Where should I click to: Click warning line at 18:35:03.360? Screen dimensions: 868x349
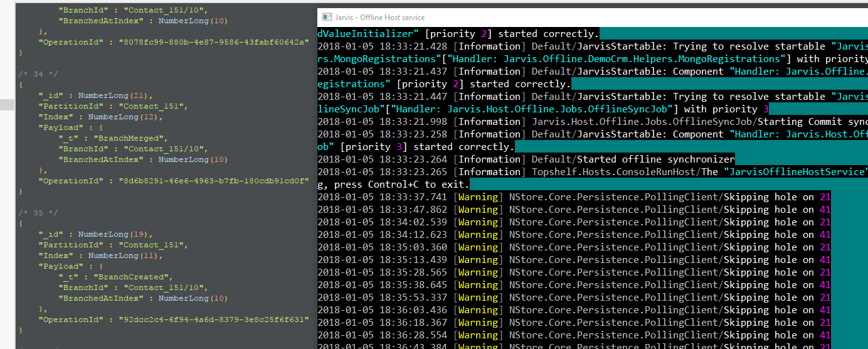[574, 247]
